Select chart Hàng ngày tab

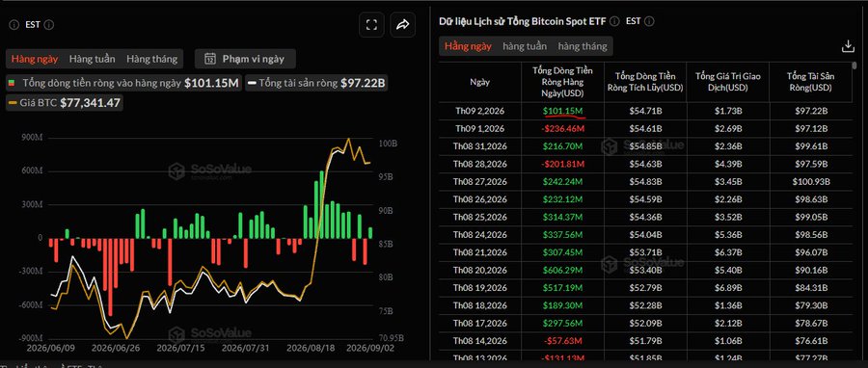tap(35, 59)
